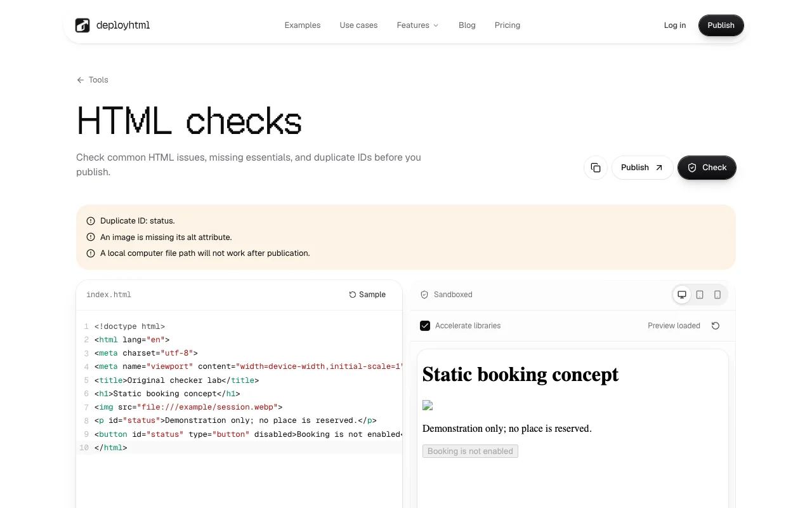Click the 'HTML checks' page heading
The image size is (812, 508).
coord(189,121)
